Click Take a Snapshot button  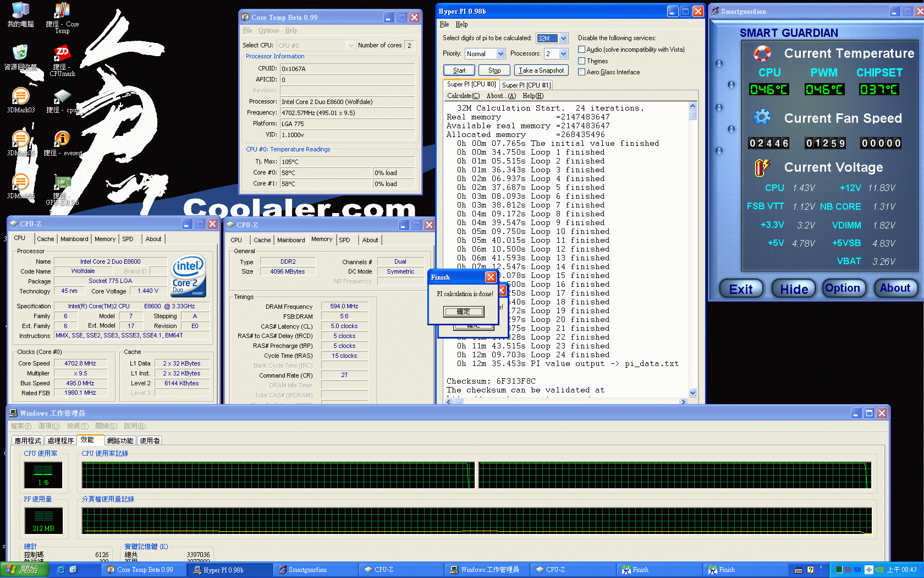click(x=541, y=70)
